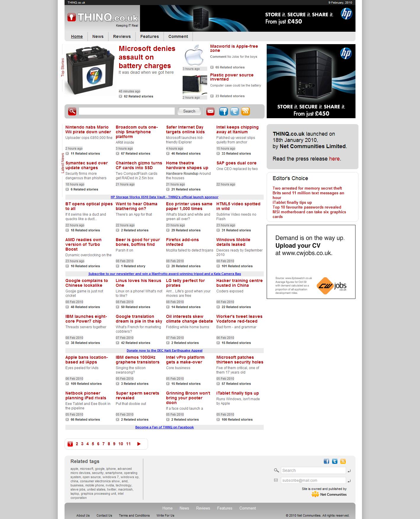Click the related stories arrow for 62 Related stories
The image size is (420, 519).
coord(120,96)
